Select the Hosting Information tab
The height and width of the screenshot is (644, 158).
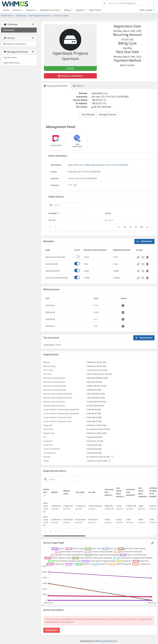point(56,86)
